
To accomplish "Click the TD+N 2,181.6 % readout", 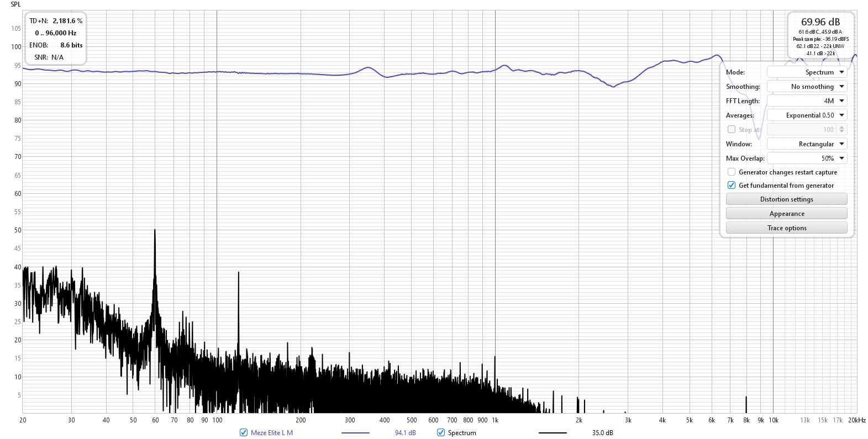I will pos(56,21).
